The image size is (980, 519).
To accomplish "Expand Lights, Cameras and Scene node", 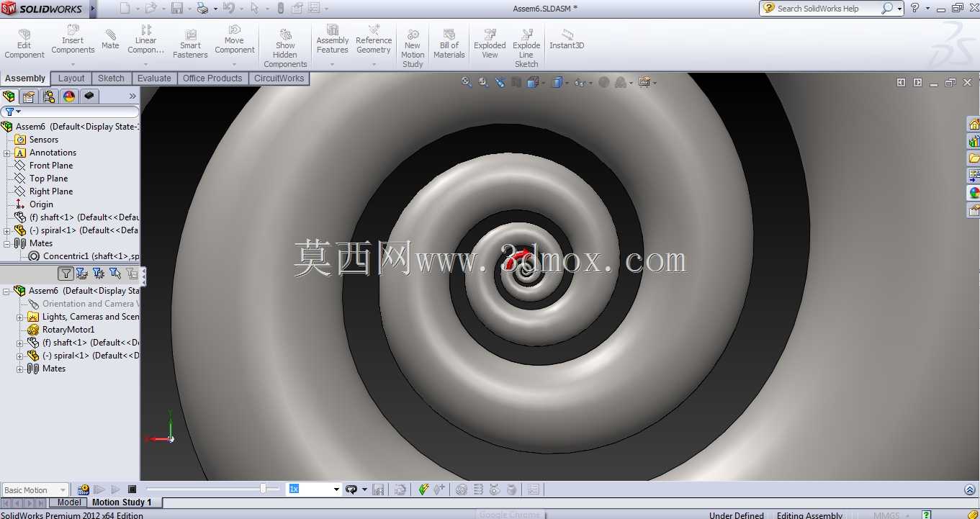I will [19, 317].
